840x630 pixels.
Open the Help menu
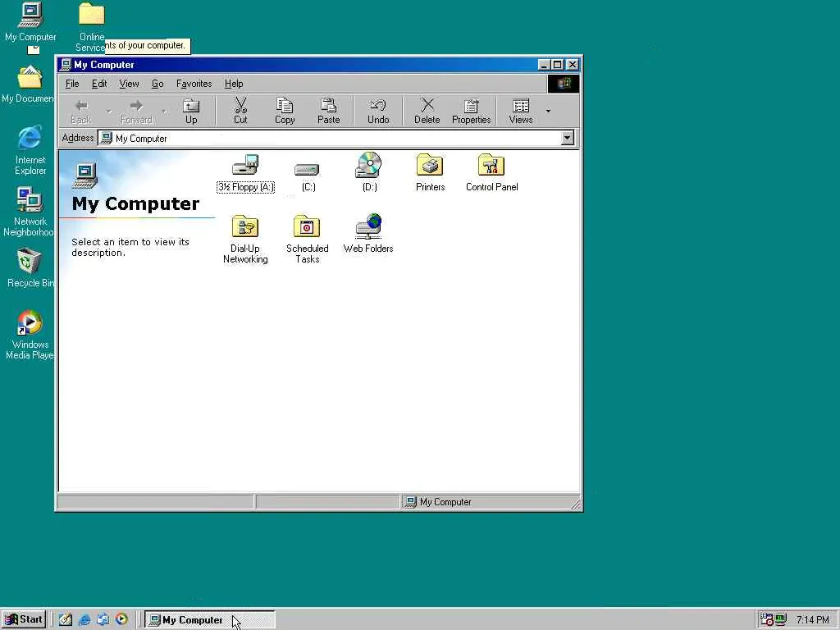[x=234, y=84]
